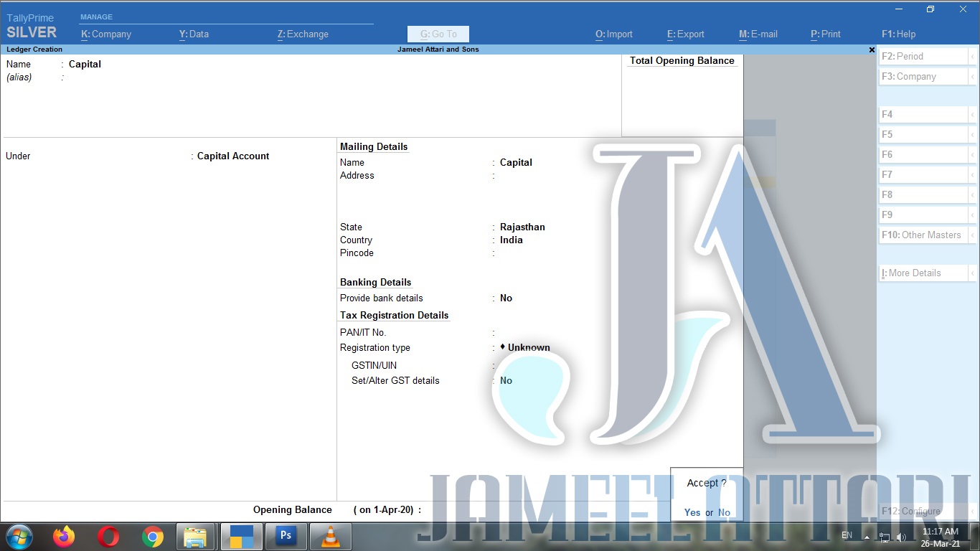980x551 pixels.
Task: Click the Under field showing Capital Account
Action: (x=233, y=156)
